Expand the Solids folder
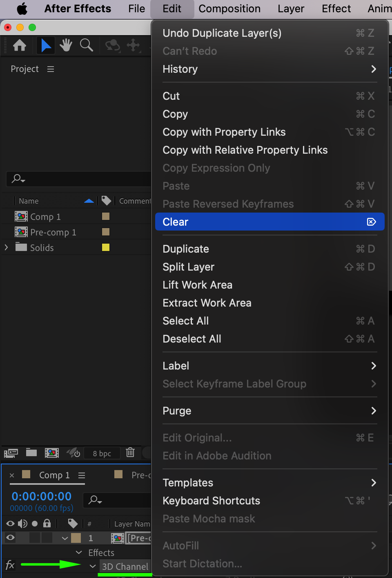The height and width of the screenshot is (578, 392). 6,247
